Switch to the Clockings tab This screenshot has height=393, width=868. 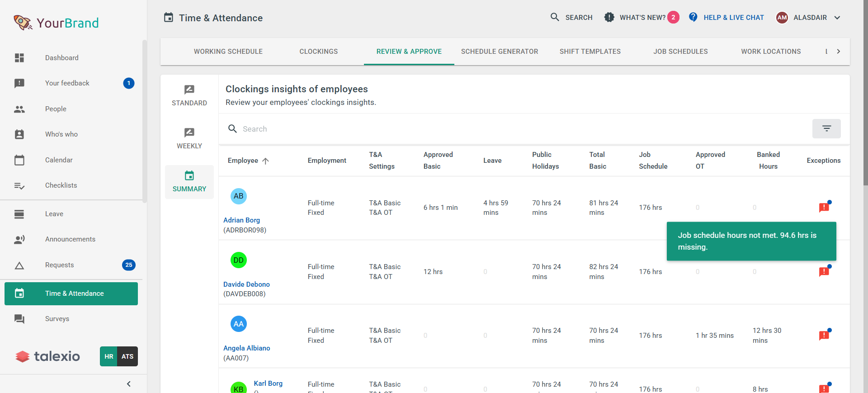coord(318,52)
